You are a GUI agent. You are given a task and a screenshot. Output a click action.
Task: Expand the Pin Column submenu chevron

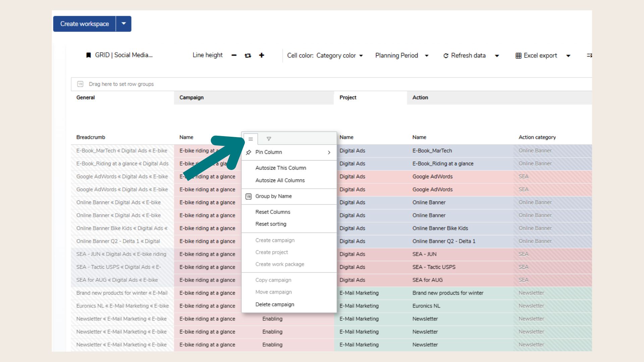(x=329, y=152)
